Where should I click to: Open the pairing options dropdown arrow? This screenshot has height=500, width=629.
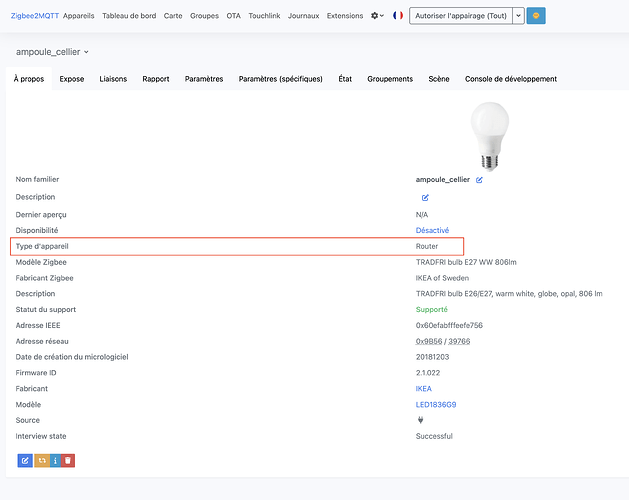click(517, 16)
